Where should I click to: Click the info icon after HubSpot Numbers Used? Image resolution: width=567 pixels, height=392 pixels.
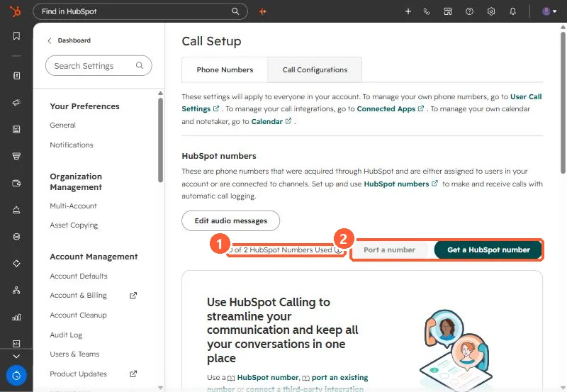point(338,250)
